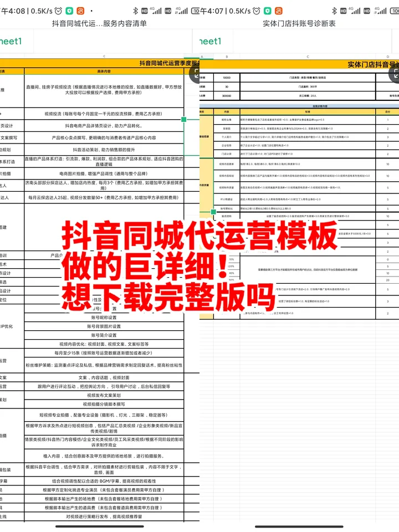Tap the fullscreen expand icon on left sheet
The width and height of the screenshot is (399, 532).
point(196,74)
